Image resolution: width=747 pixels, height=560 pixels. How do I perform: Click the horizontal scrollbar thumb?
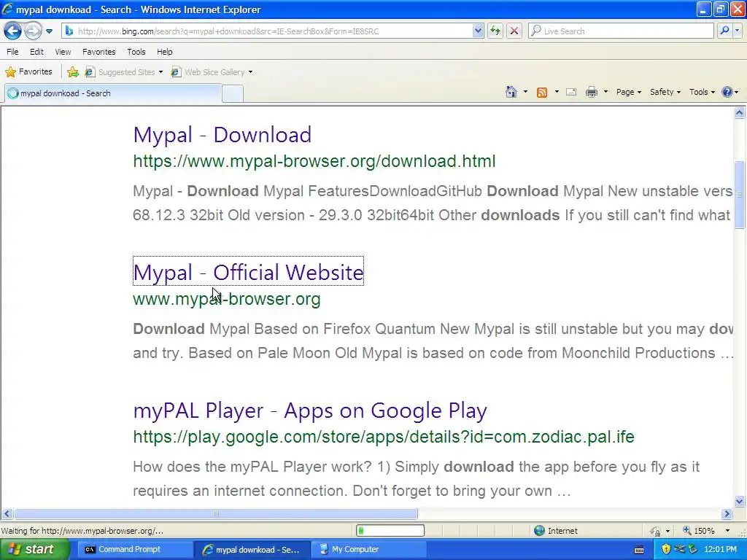[216, 513]
